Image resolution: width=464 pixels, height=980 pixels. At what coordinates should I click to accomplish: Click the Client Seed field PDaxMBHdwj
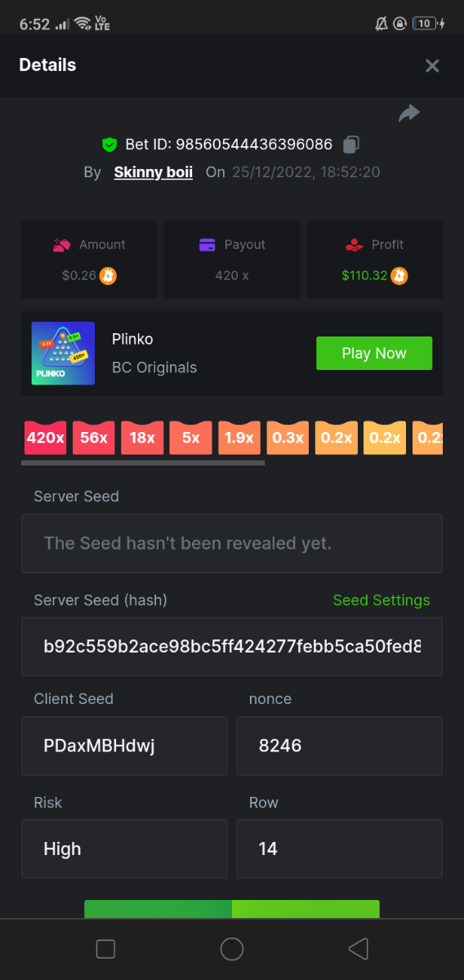click(x=124, y=746)
